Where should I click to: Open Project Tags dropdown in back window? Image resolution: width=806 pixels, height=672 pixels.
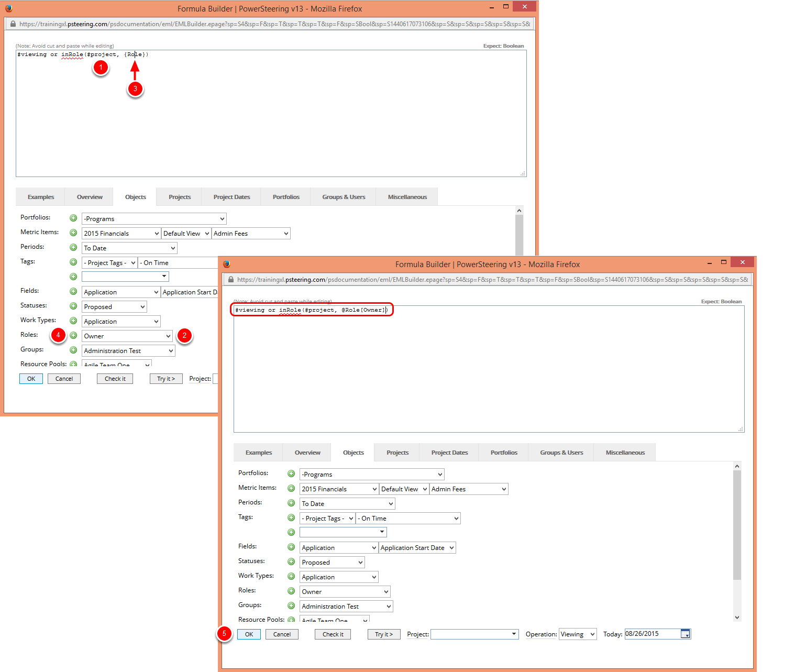(109, 262)
